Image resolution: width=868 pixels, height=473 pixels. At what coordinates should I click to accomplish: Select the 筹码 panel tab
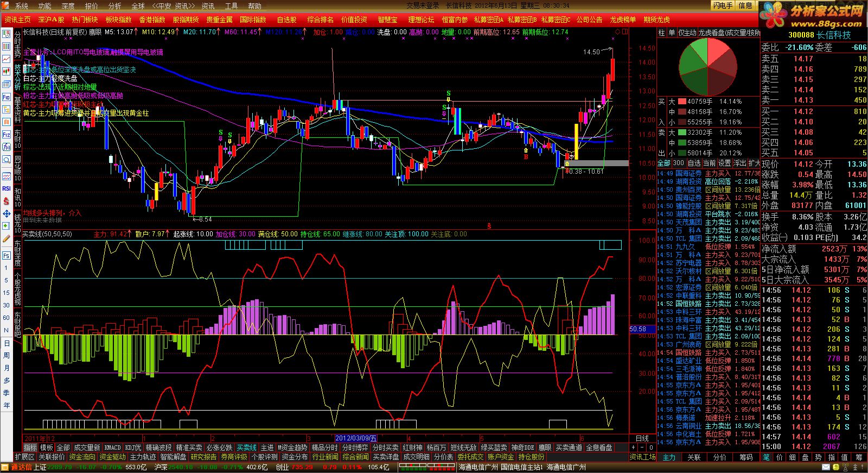[746, 457]
